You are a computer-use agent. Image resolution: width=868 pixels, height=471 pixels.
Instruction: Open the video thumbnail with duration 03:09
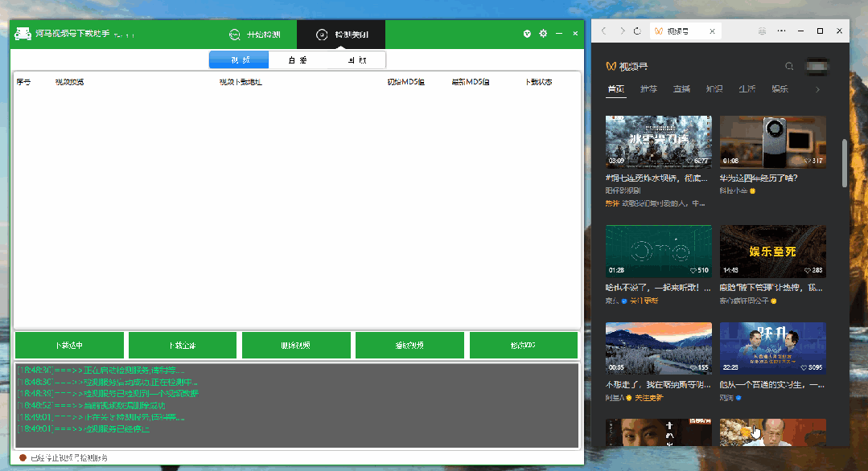pyautogui.click(x=659, y=141)
